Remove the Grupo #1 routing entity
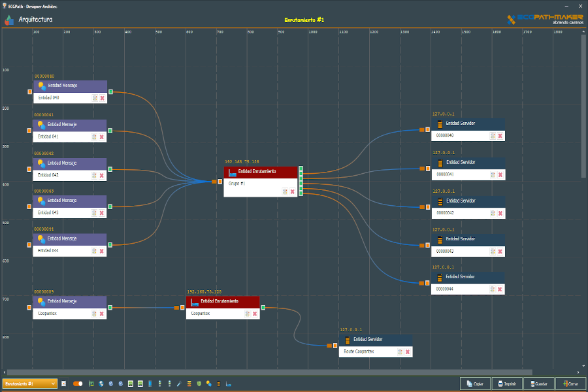This screenshot has width=588, height=392. [x=292, y=191]
